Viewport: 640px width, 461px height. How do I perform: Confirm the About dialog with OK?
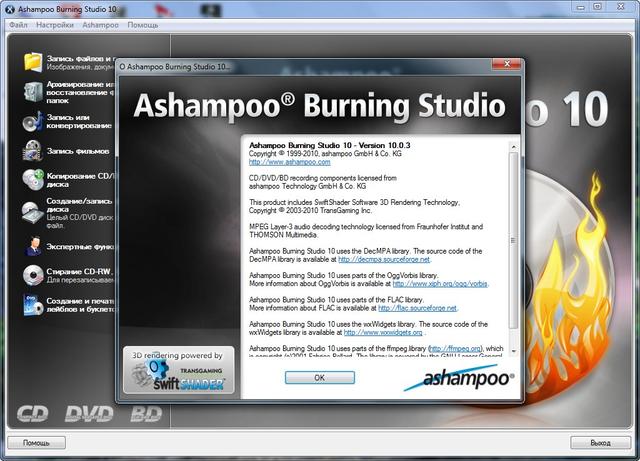point(320,378)
